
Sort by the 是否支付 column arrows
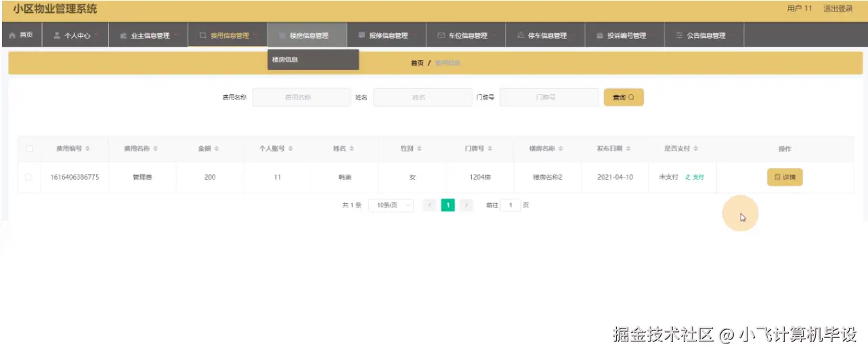(696, 148)
